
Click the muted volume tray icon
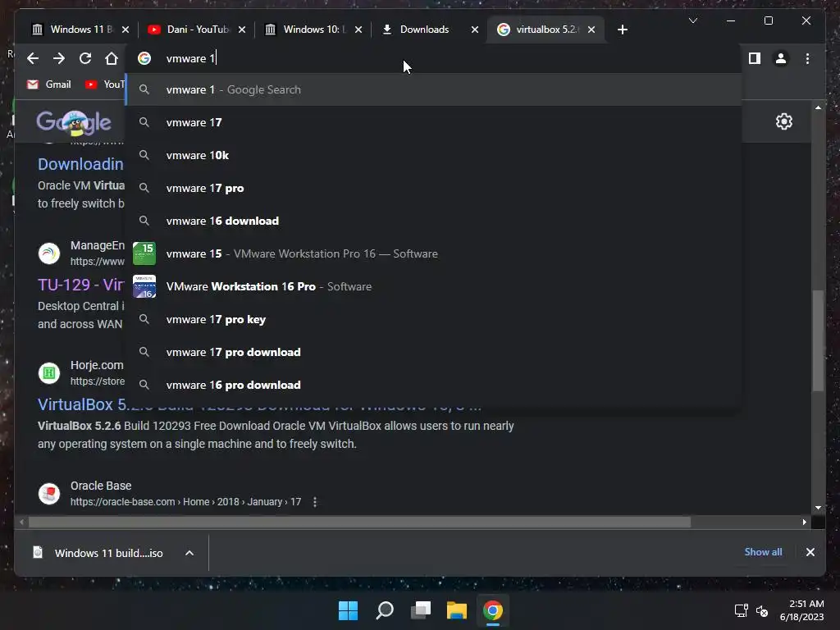[x=762, y=610]
